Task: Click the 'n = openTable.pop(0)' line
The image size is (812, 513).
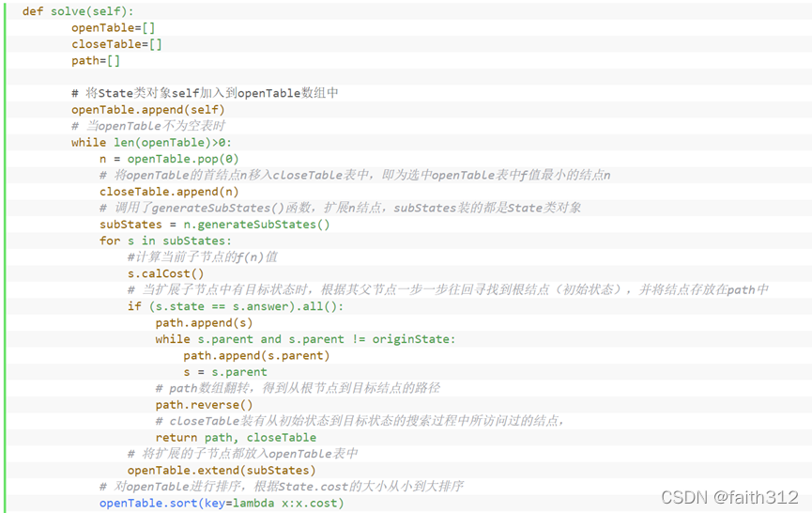Action: click(x=169, y=159)
